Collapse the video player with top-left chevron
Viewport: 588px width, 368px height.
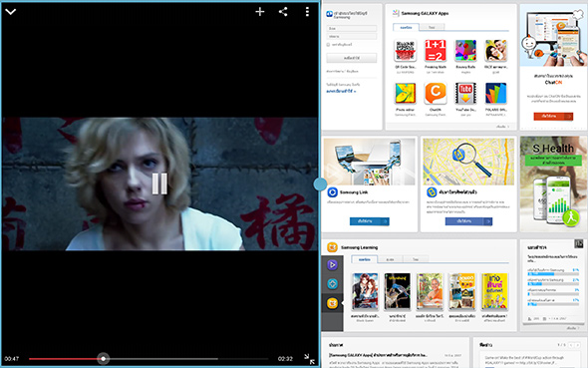point(11,12)
